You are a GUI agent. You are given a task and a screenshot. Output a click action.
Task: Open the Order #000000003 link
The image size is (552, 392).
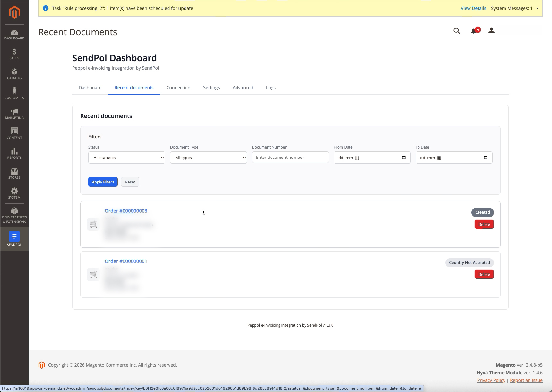126,211
